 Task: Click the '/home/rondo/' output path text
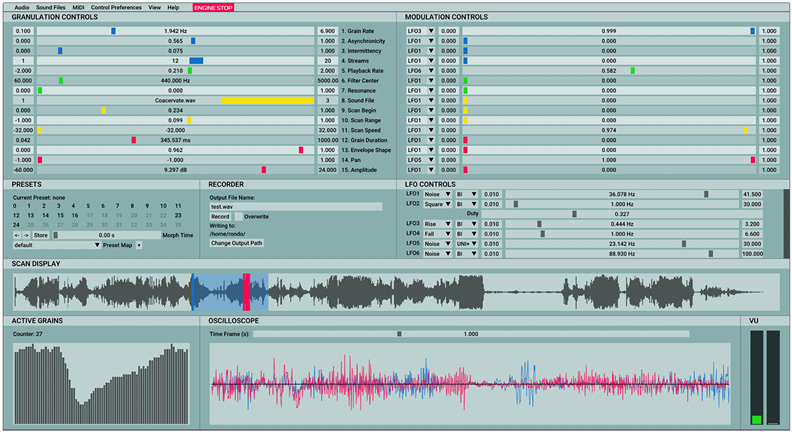pos(227,234)
